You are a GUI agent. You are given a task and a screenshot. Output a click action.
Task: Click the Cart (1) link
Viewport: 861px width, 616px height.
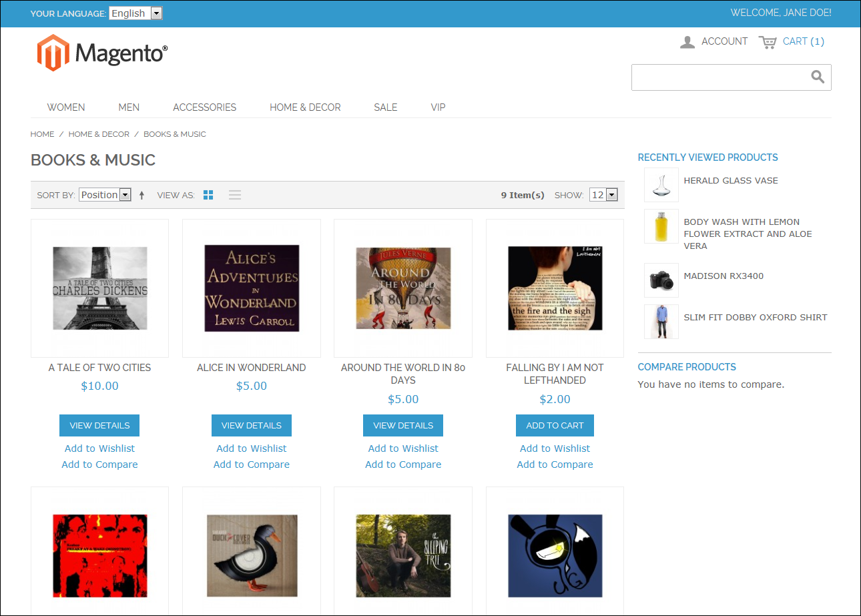click(803, 41)
